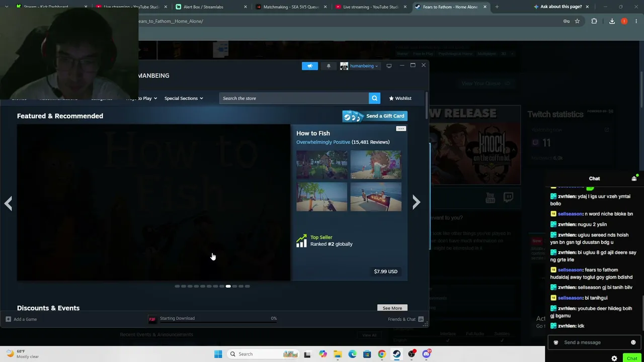
Task: Focus the Search the store field
Action: click(x=294, y=98)
